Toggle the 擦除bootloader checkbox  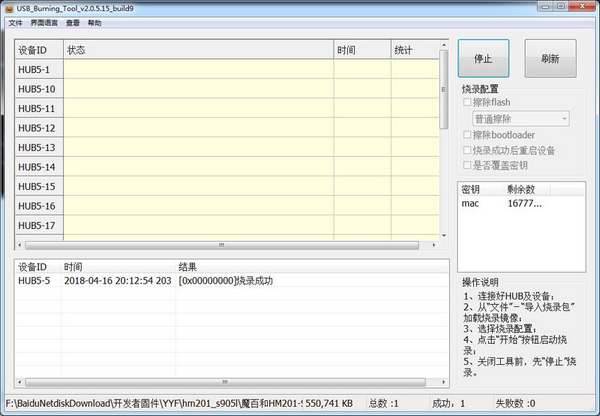[x=467, y=134]
